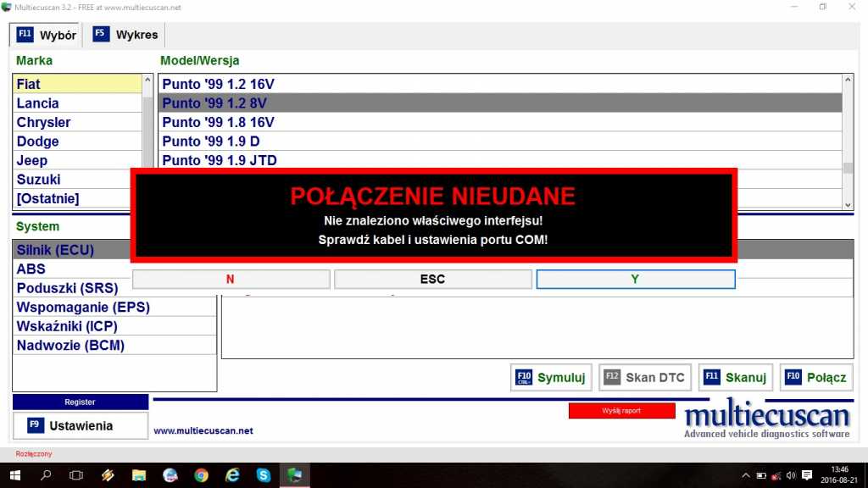
Task: Open the www.multiecuscan.net link
Action: 203,431
